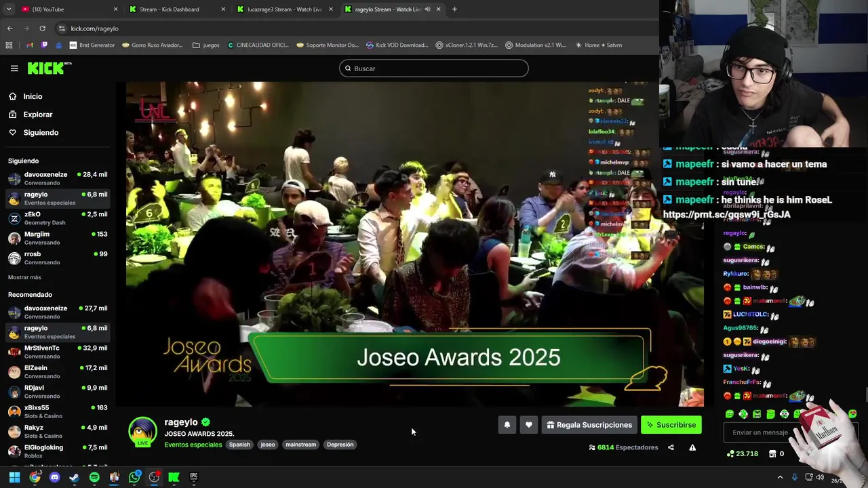Open Gorro Ruso Aviador bookmark
The image size is (868, 488).
(153, 45)
